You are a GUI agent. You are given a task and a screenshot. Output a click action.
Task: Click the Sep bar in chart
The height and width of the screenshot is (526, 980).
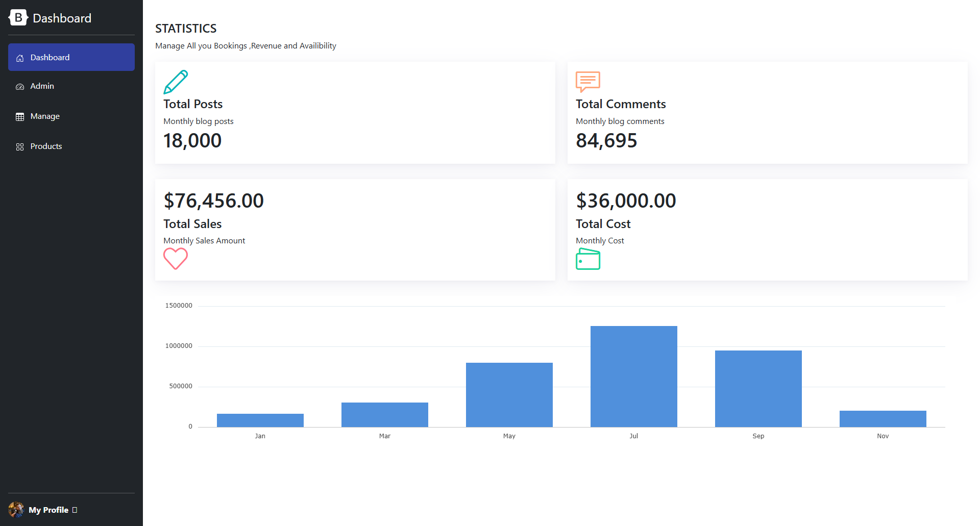pos(758,389)
